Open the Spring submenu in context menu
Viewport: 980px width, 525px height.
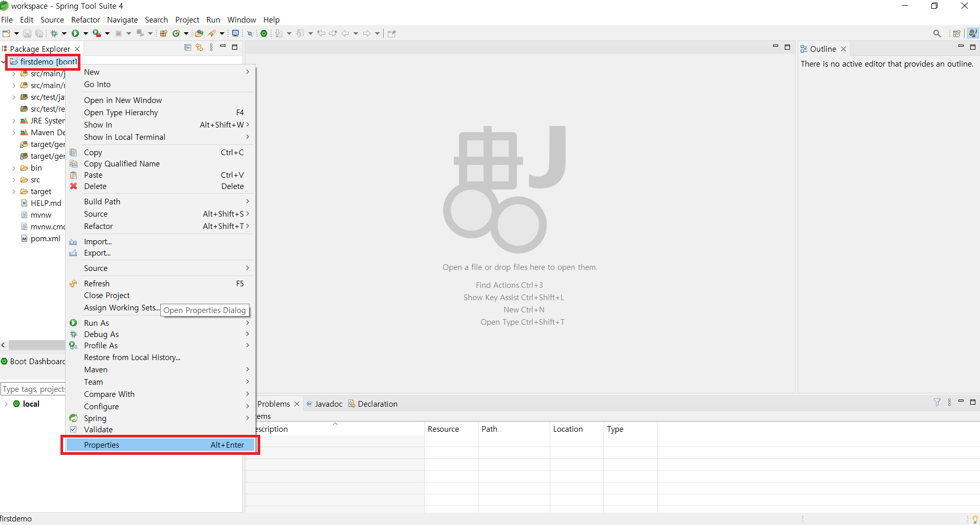161,418
